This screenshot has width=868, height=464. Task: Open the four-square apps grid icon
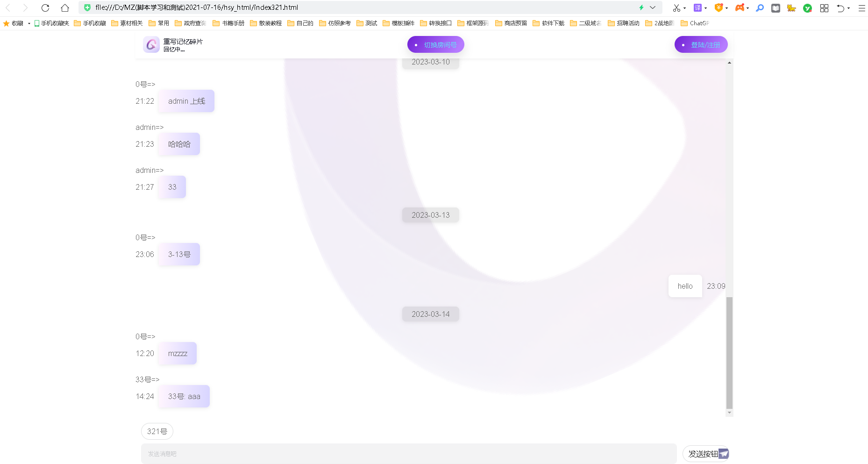[x=824, y=8]
